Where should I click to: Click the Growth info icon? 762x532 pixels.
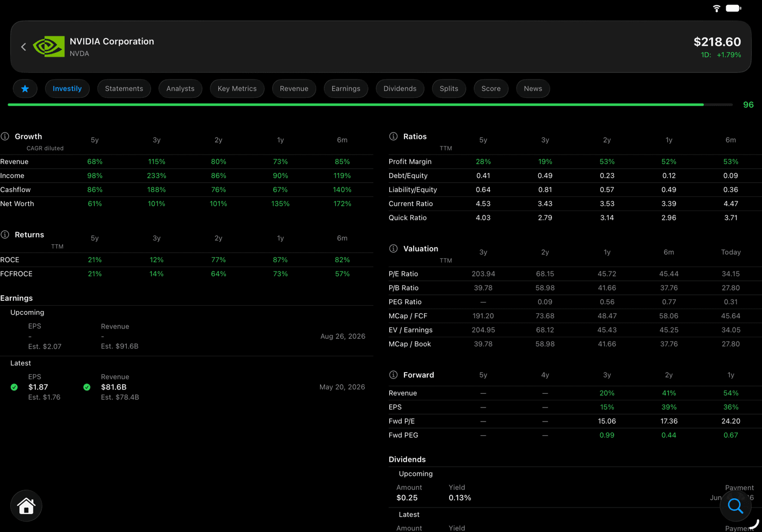click(x=5, y=137)
